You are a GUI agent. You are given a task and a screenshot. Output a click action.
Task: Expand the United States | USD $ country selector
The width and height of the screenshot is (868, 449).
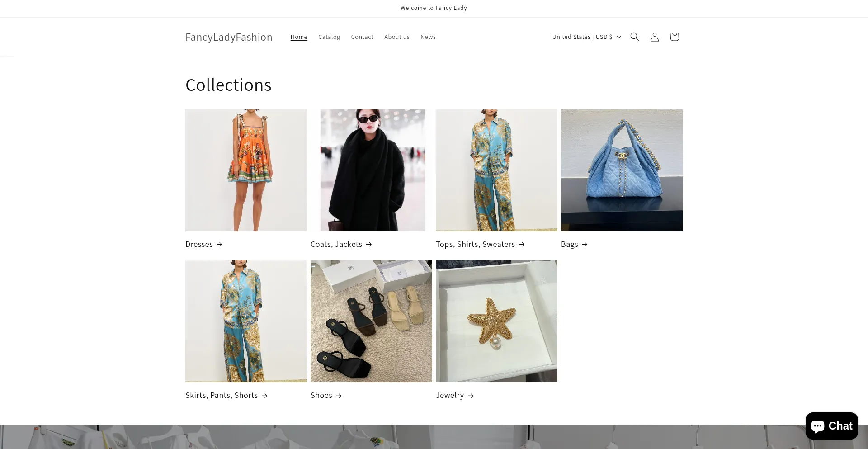click(x=585, y=37)
